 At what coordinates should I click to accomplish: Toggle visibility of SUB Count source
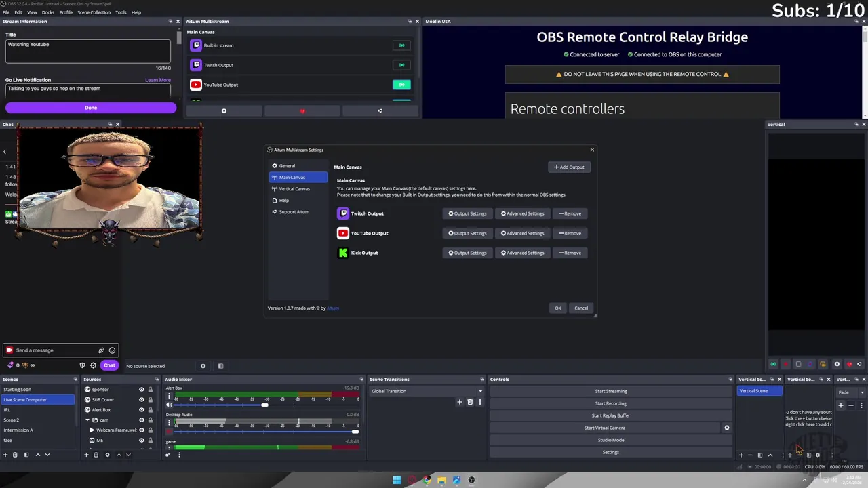(142, 400)
